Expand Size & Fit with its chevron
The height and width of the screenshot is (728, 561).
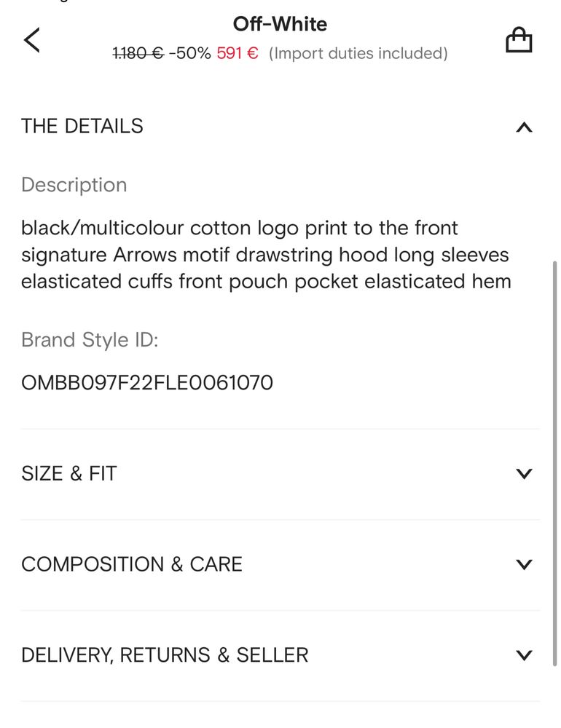point(524,474)
